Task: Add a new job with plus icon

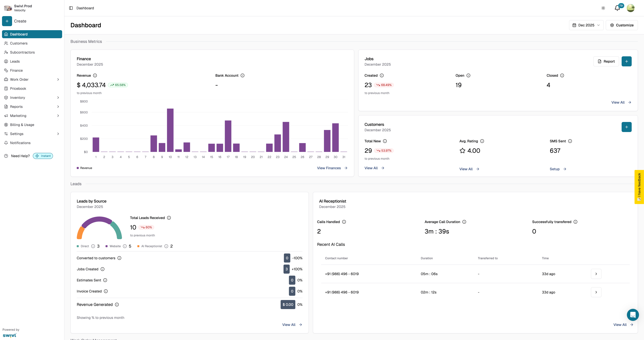Action: [626, 61]
